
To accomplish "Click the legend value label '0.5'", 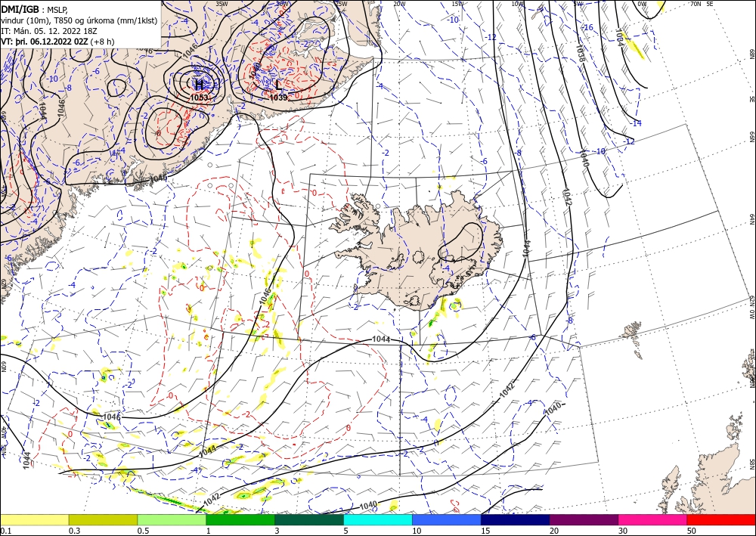I will point(143,531).
